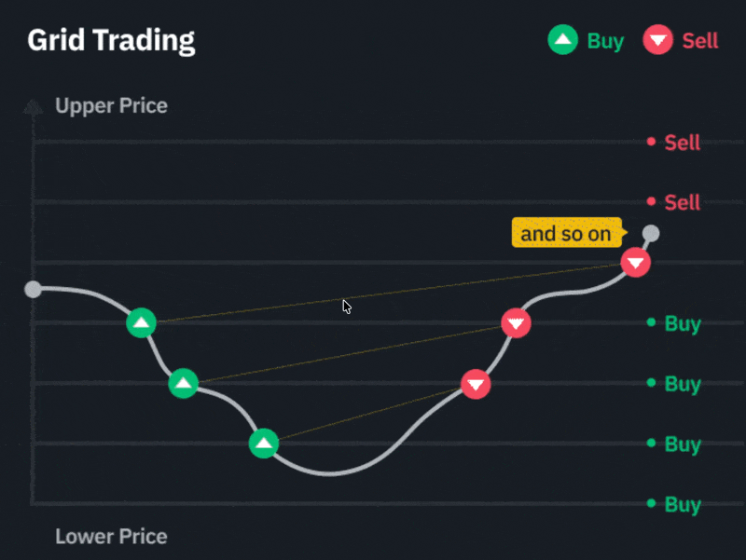Click the "Lower Price" axis label
Viewport: 746px width, 560px height.
(111, 537)
